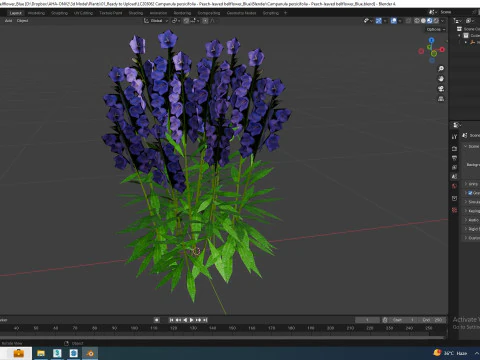Screen dimensions: 480x360
Task: Switch to the Modeling workspace tab
Action: (x=36, y=13)
